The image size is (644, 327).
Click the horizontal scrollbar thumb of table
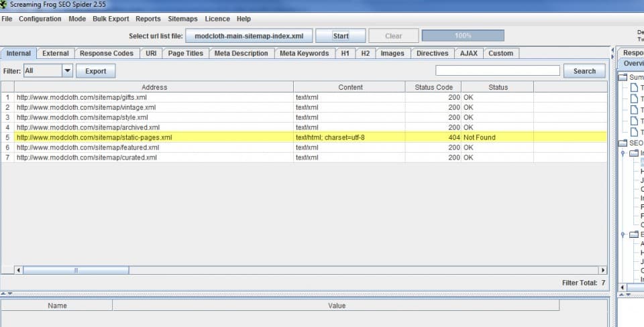click(x=76, y=271)
